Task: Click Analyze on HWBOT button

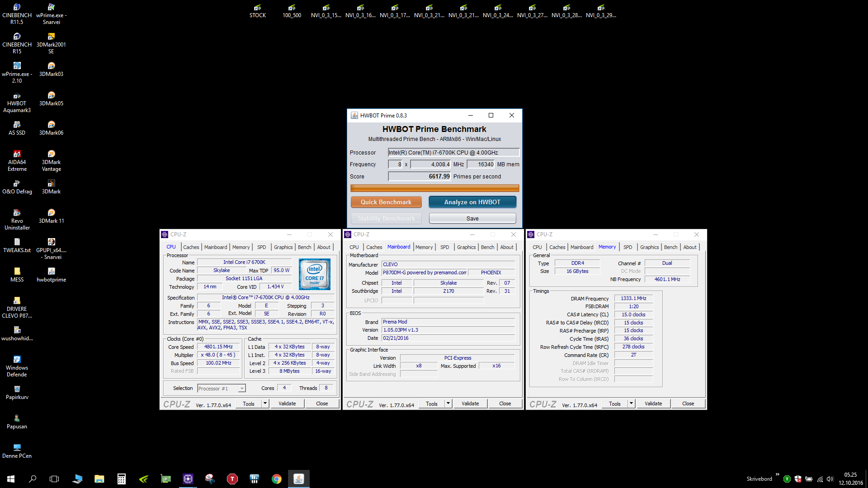Action: tap(472, 202)
